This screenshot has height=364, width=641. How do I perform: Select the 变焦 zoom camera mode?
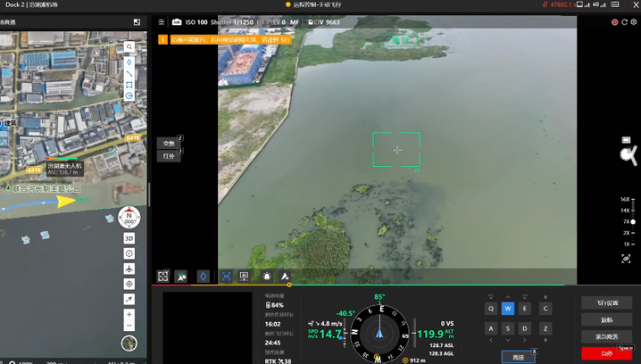[168, 143]
